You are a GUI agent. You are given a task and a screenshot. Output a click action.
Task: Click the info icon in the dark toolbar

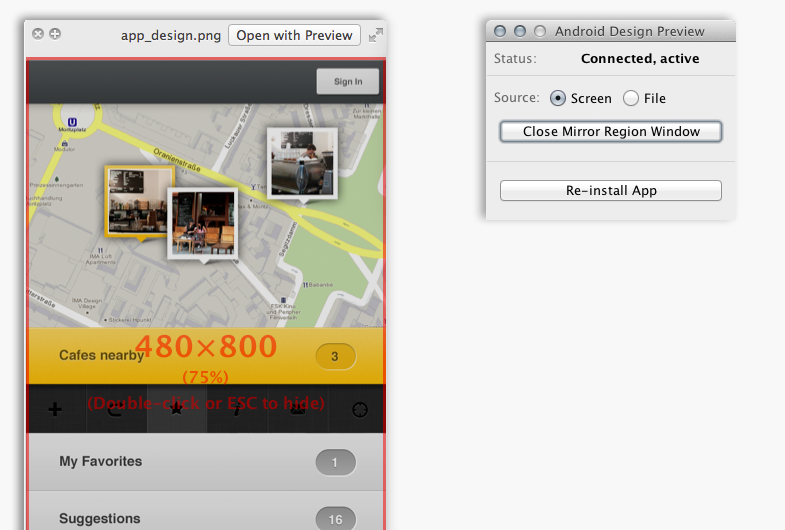(x=237, y=409)
